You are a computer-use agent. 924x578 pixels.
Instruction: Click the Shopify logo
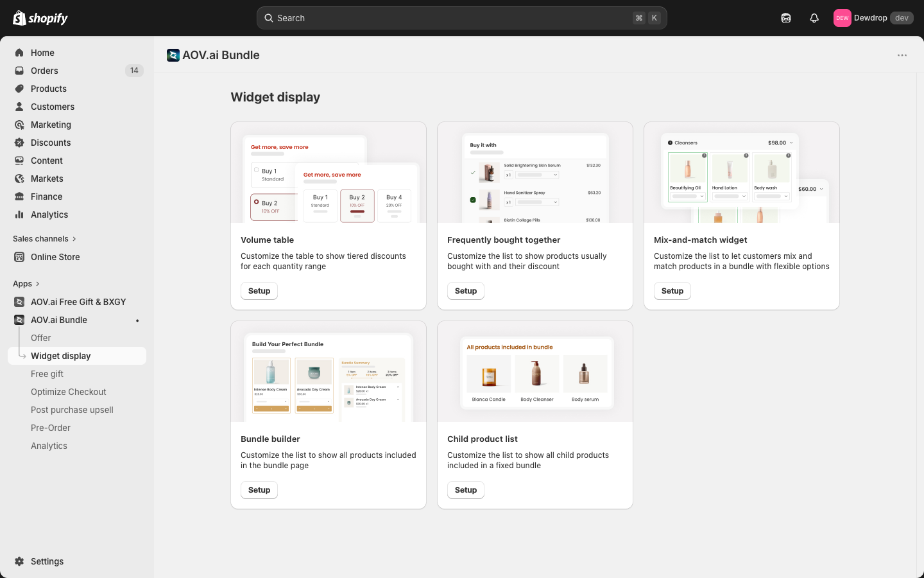pyautogui.click(x=40, y=18)
